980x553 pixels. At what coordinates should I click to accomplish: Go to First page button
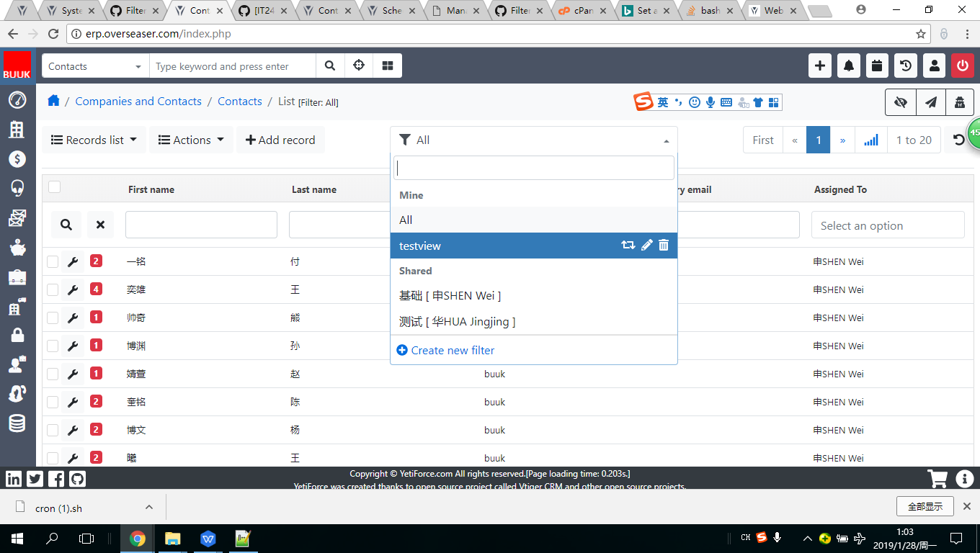[763, 140]
